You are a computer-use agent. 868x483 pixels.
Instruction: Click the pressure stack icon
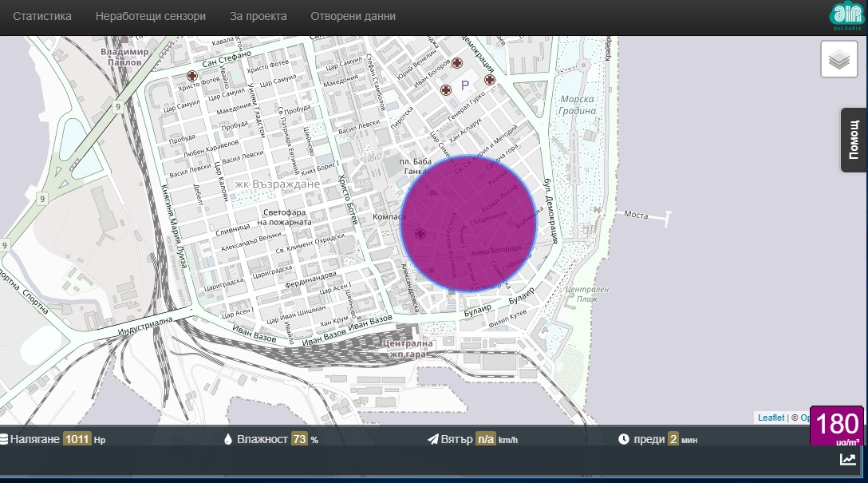3,439
